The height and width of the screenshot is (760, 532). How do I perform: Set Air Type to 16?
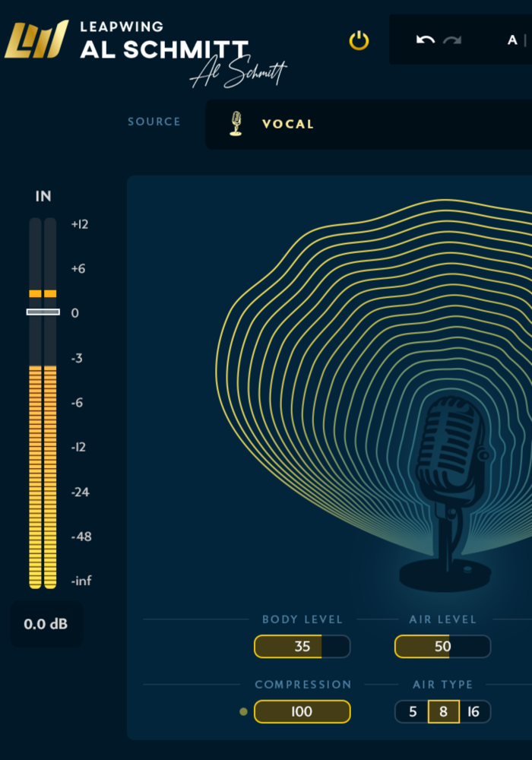473,712
